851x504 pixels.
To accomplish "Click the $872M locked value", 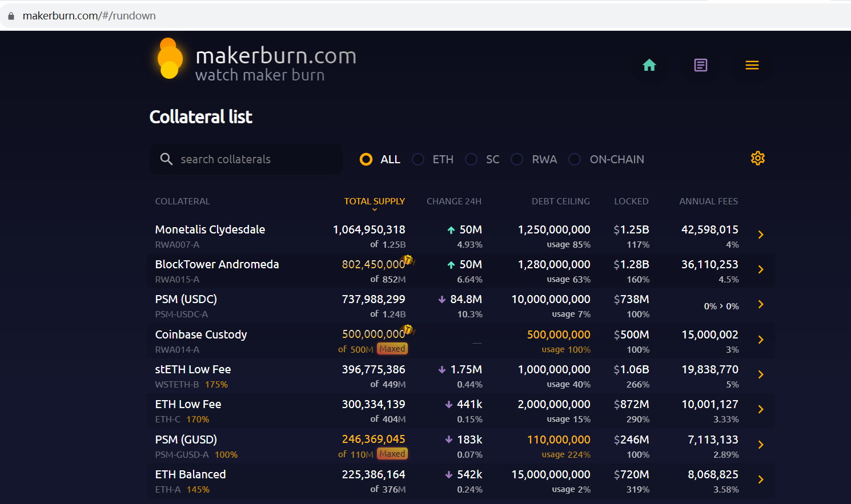I will [x=631, y=404].
